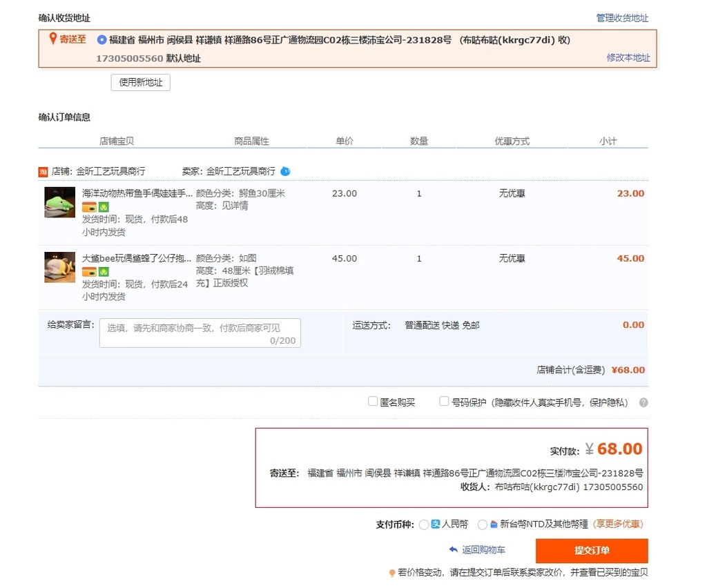Screen dimensions: 707x588
Task: Choose 新台幣NTD及其他幣種 payment currency
Action: point(483,525)
